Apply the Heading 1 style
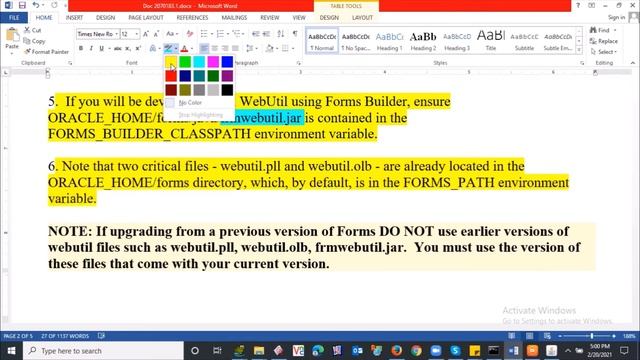 (x=389, y=41)
